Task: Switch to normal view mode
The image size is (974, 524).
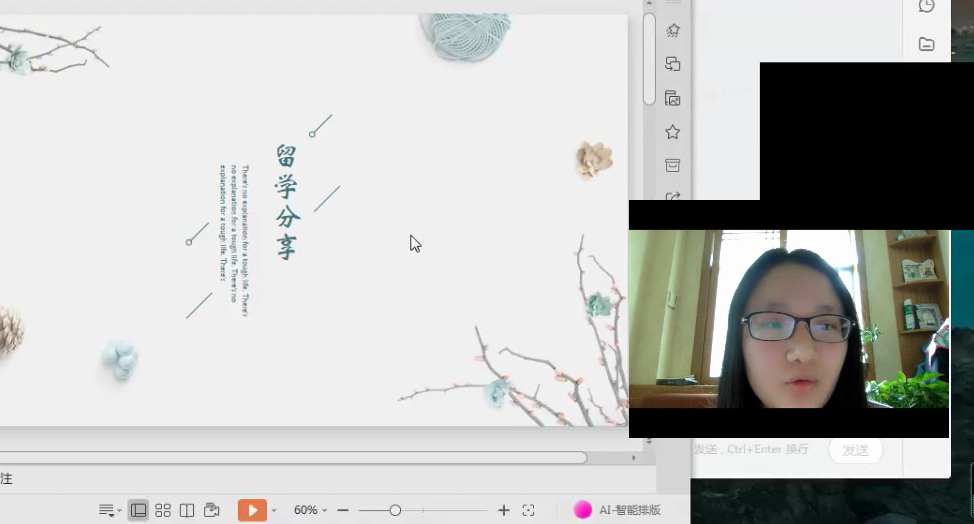Action: pos(138,510)
